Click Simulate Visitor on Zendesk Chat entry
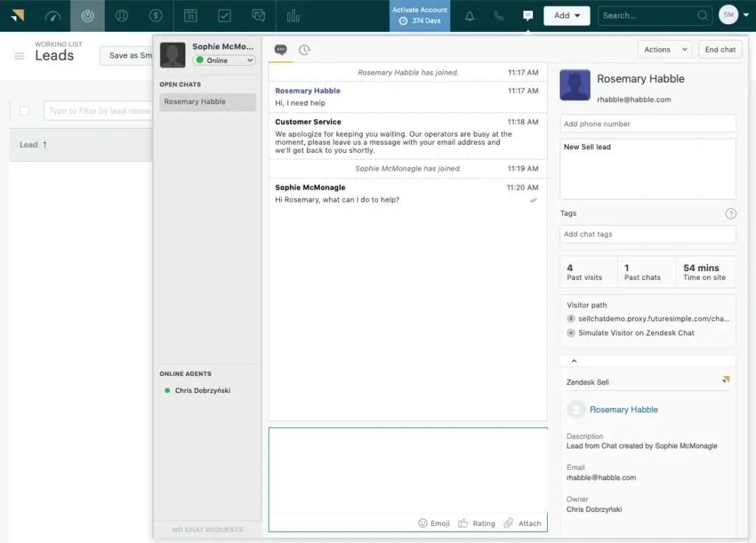 (636, 332)
